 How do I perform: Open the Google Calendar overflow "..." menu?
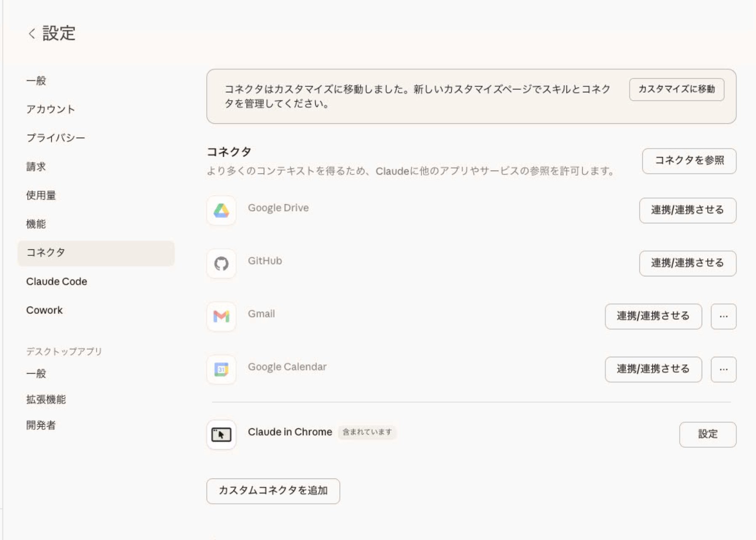pyautogui.click(x=723, y=369)
